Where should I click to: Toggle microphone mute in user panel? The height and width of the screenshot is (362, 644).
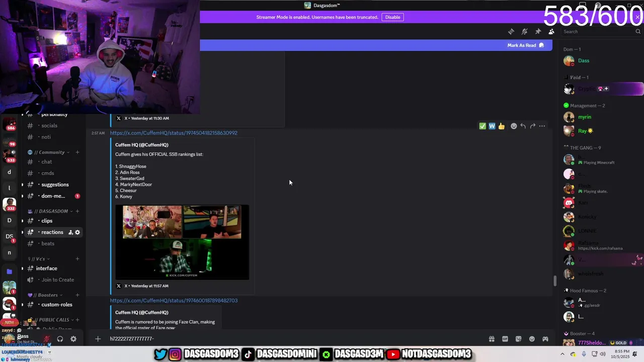click(47, 339)
